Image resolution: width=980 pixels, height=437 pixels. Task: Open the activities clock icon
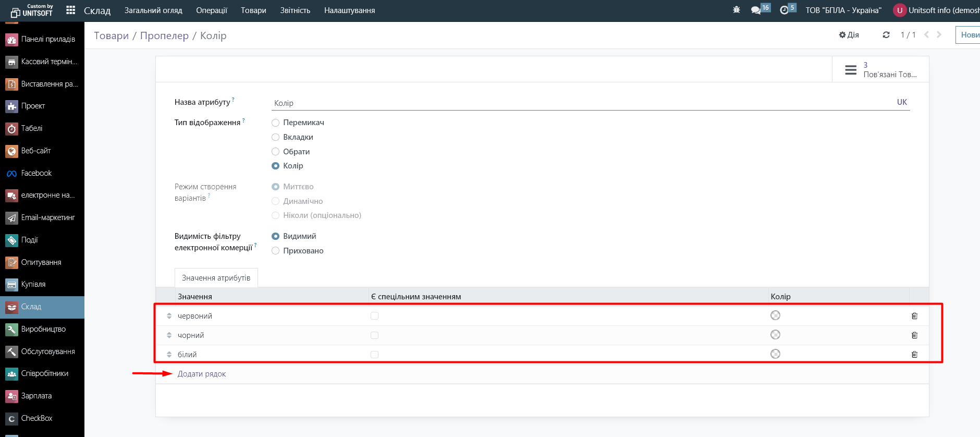784,10
